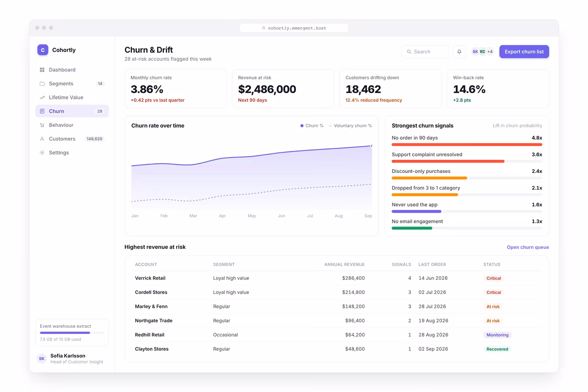The height and width of the screenshot is (392, 588).
Task: Click the Export churn list button
Action: (x=524, y=51)
